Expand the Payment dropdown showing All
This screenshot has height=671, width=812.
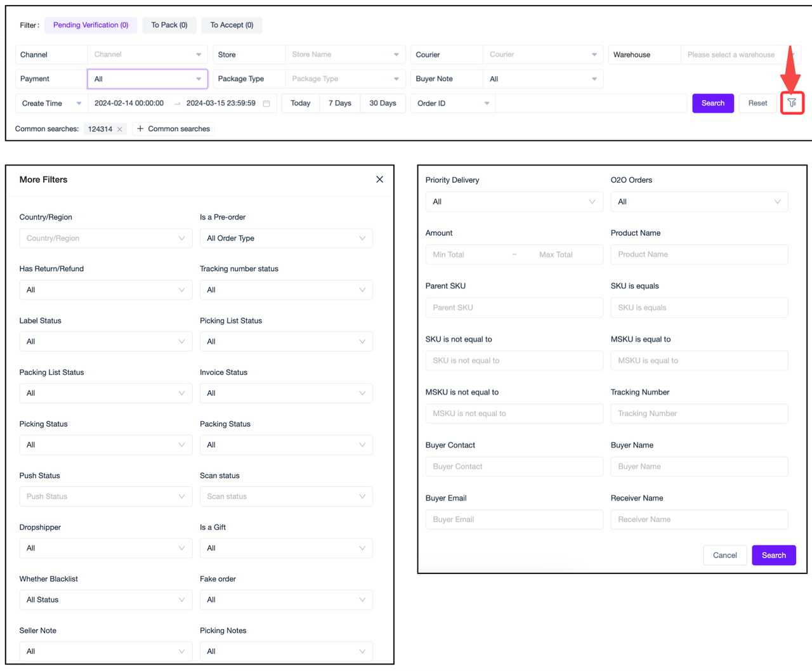(147, 79)
